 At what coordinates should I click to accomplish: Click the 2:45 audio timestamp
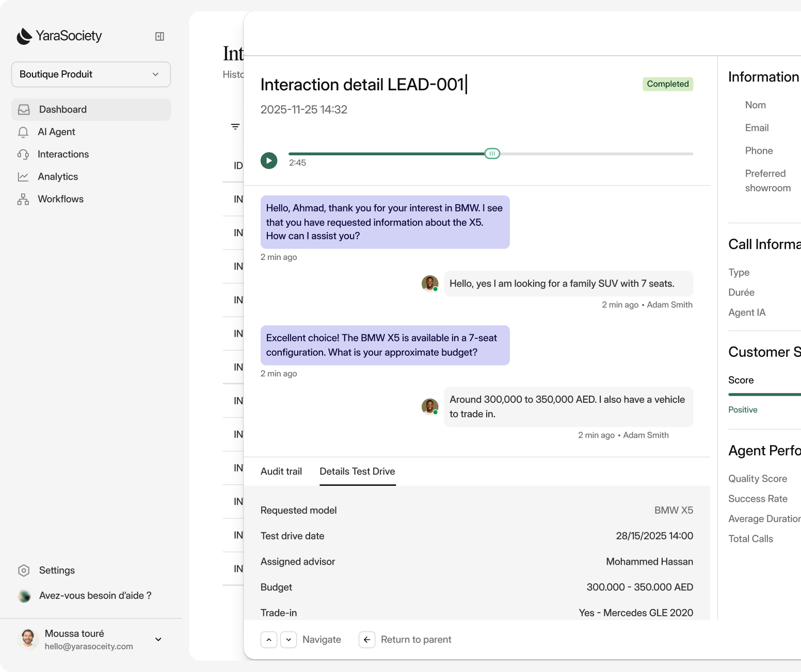tap(297, 163)
